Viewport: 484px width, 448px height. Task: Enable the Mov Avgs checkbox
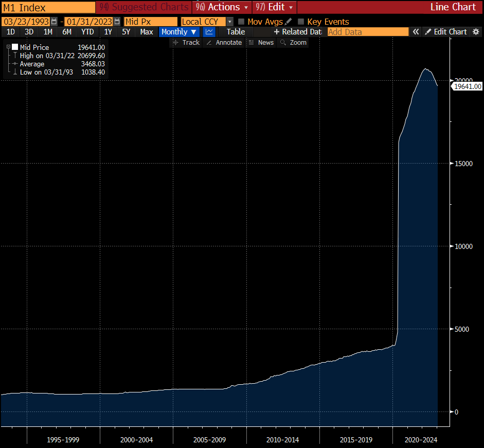coord(241,22)
